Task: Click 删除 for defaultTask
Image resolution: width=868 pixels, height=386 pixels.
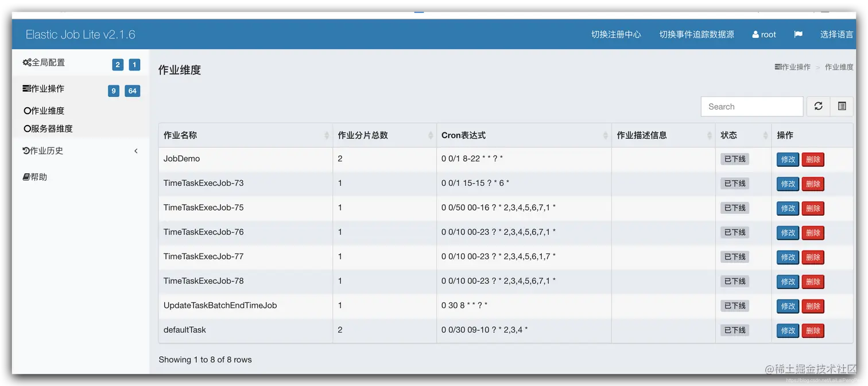Action: pos(813,330)
